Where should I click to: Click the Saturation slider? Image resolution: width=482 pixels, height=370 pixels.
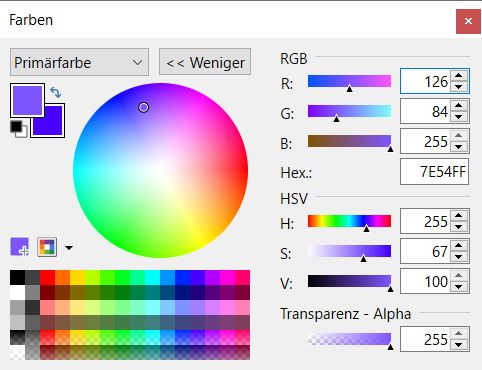[349, 251]
